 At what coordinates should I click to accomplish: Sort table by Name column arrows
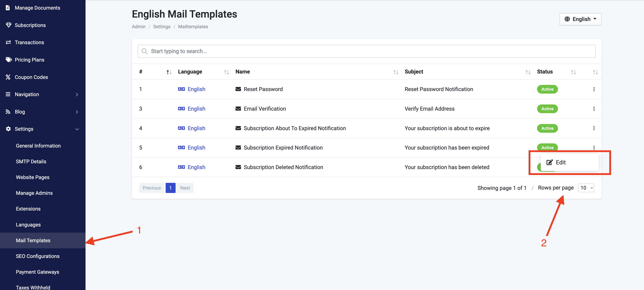(396, 72)
